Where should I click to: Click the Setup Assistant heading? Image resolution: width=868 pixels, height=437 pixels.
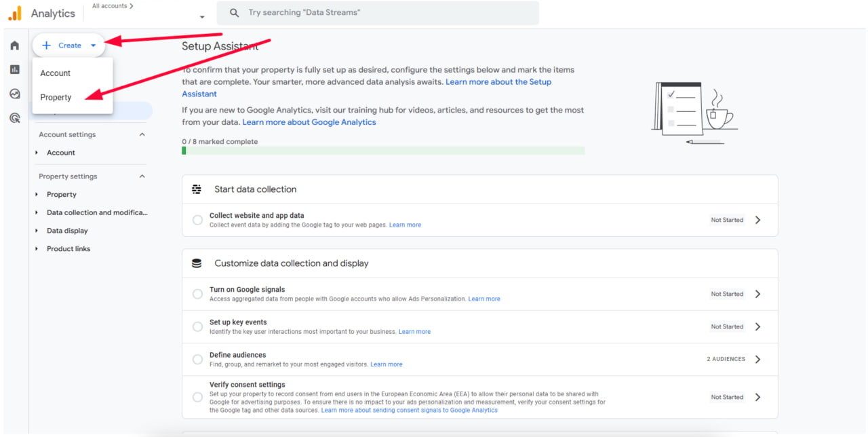click(x=220, y=46)
